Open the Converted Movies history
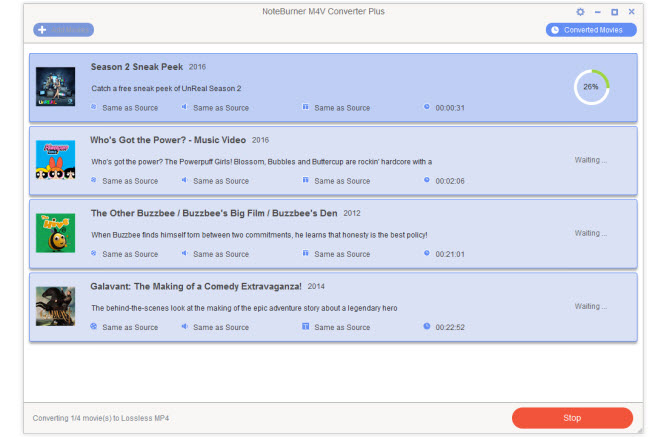Viewport: 660px width, 437px height. [x=591, y=30]
